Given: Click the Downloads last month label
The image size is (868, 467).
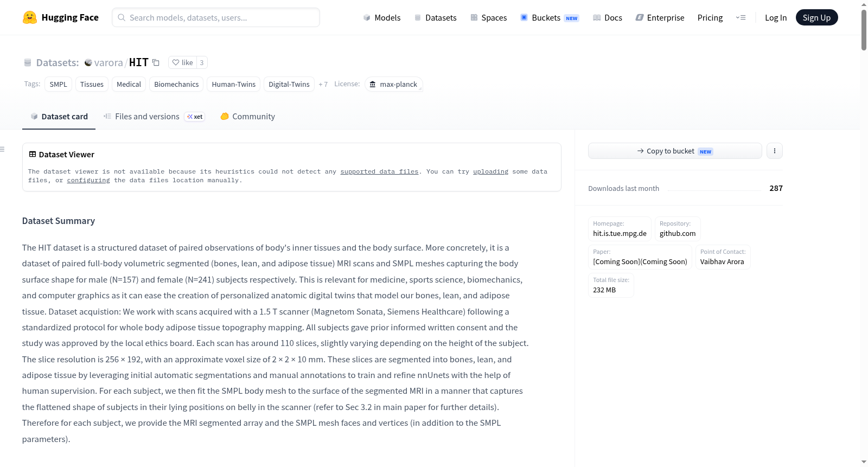Looking at the screenshot, I should coord(624,188).
